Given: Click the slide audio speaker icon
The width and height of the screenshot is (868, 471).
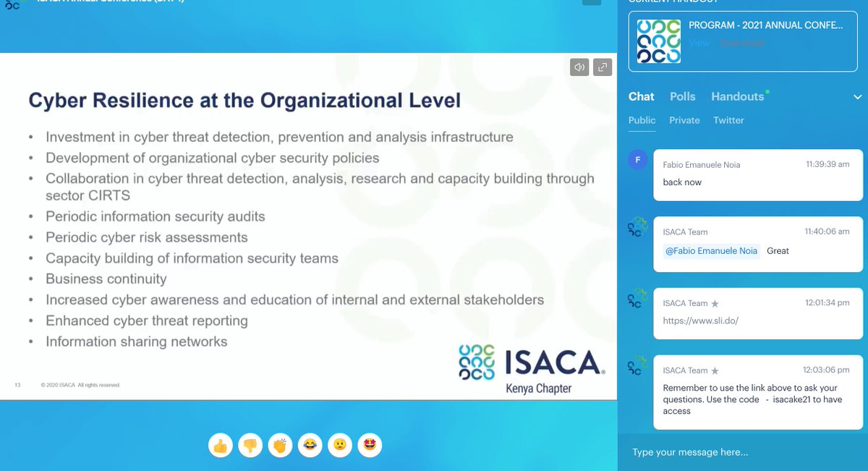Looking at the screenshot, I should (579, 67).
